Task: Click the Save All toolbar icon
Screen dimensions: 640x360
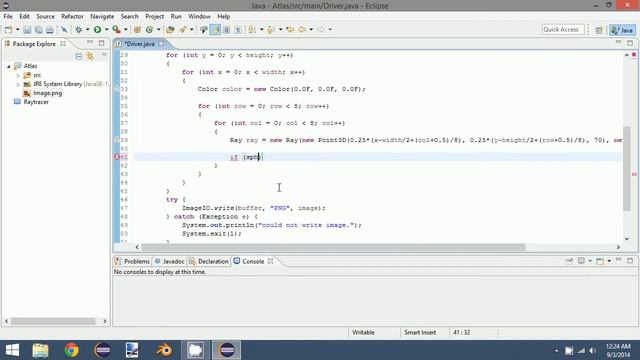Action: click(38, 29)
